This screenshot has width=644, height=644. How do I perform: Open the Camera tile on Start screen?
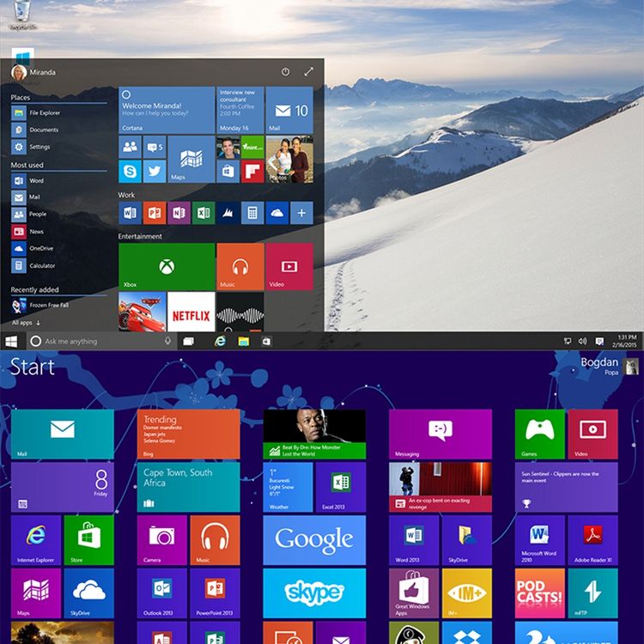pyautogui.click(x=161, y=540)
